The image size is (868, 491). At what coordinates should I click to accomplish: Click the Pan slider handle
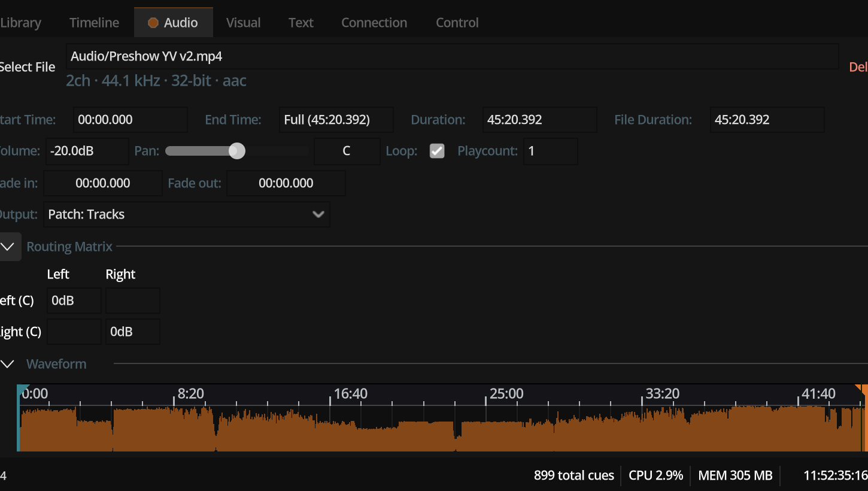237,151
